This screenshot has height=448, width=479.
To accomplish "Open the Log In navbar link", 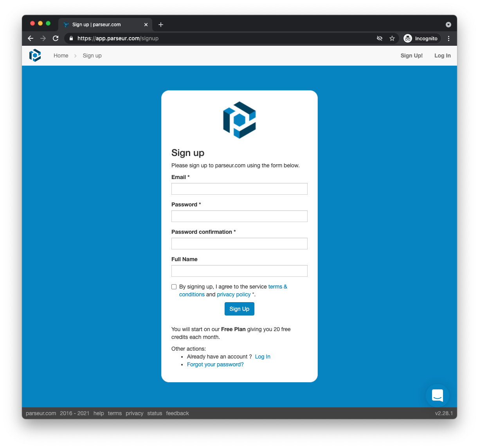I will click(x=443, y=56).
